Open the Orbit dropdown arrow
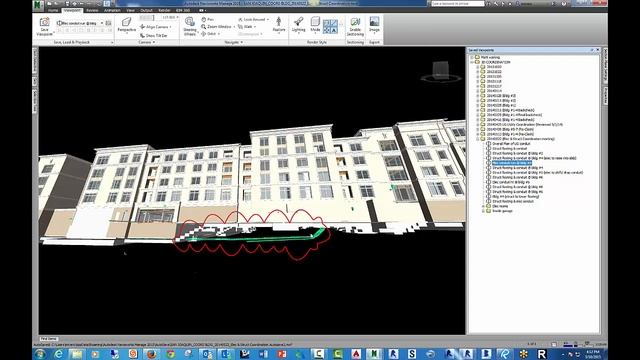The height and width of the screenshot is (360, 640). pyautogui.click(x=219, y=34)
